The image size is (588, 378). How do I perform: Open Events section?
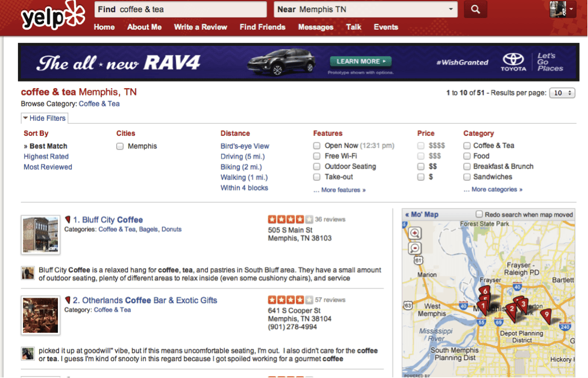[x=386, y=27]
